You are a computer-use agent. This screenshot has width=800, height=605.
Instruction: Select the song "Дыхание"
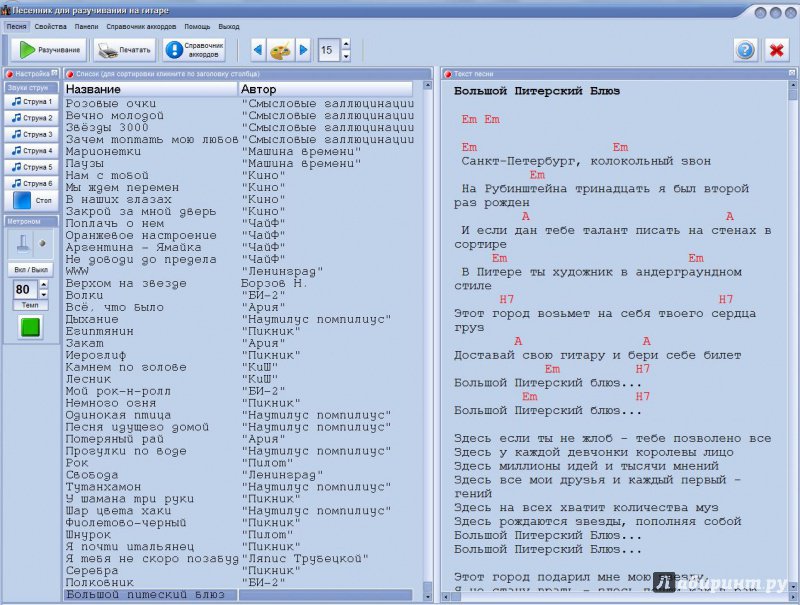pos(92,319)
